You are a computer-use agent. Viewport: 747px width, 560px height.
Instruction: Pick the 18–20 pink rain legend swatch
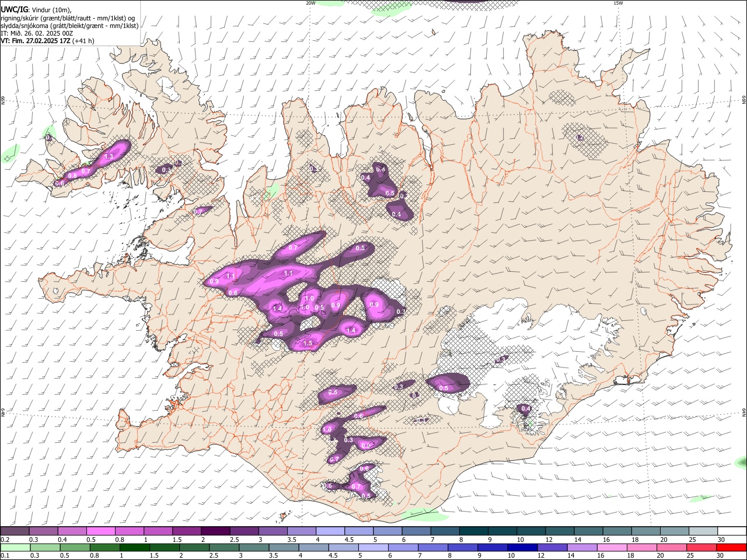(x=641, y=548)
